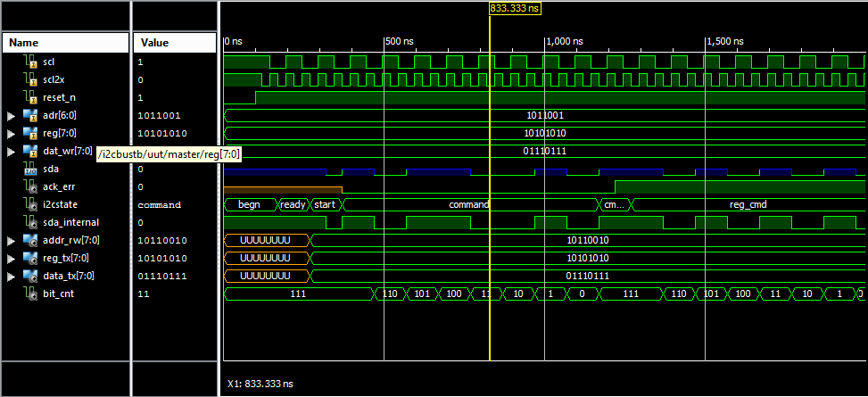Viewport: 868px width, 397px height.
Task: Click the dat_wr[7:0] bus icon
Action: point(30,151)
